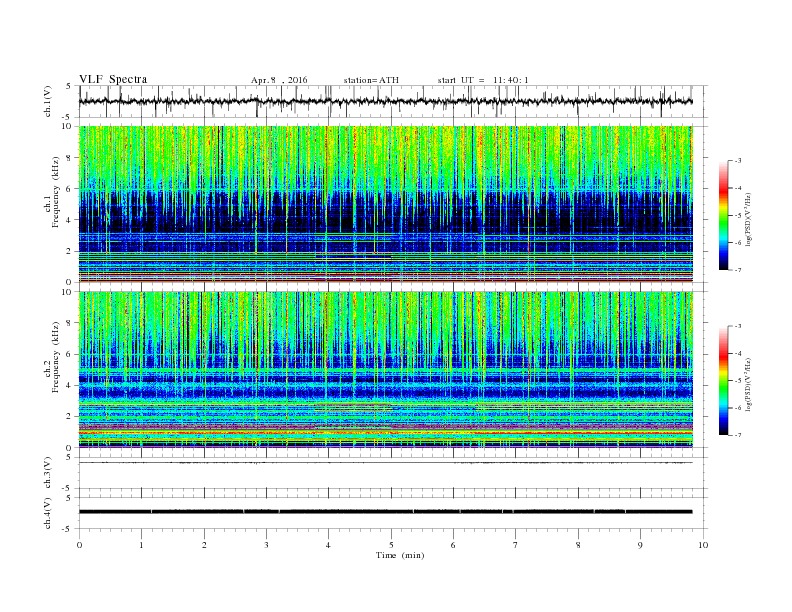
Task: Click the 'ch.1(V)' waveform axis label
Action: pos(48,101)
